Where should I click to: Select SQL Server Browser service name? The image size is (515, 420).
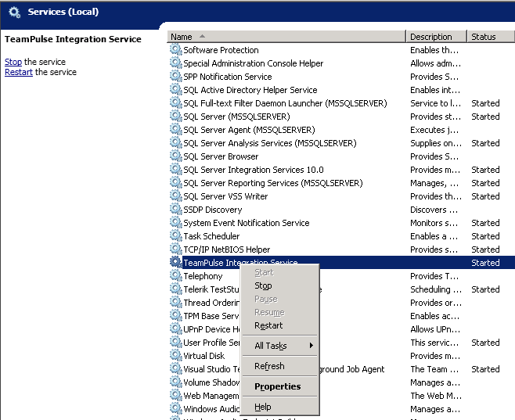coord(221,156)
